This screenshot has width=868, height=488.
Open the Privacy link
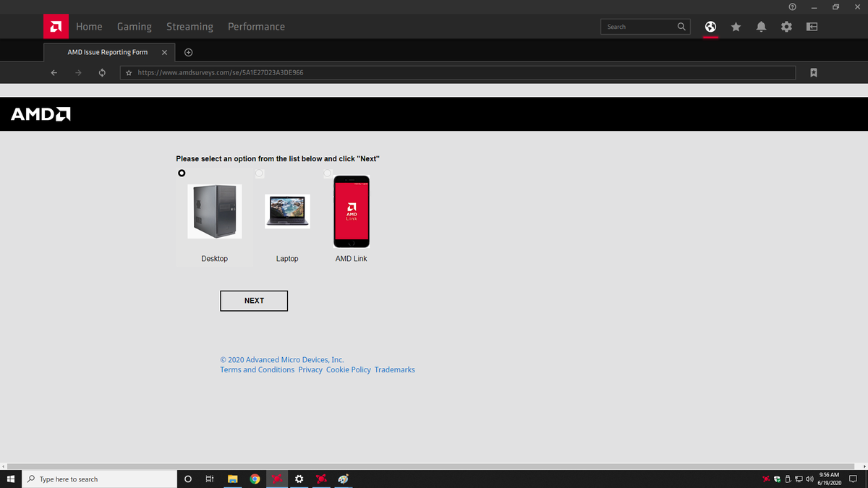(x=310, y=369)
